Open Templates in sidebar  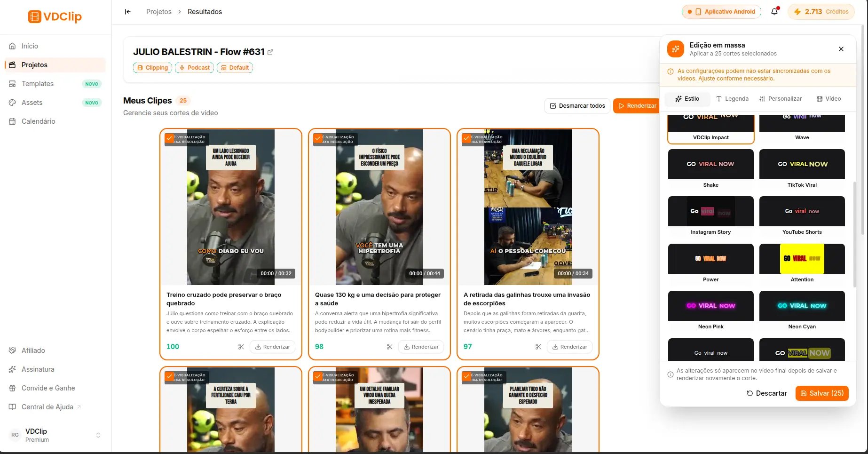point(55,84)
